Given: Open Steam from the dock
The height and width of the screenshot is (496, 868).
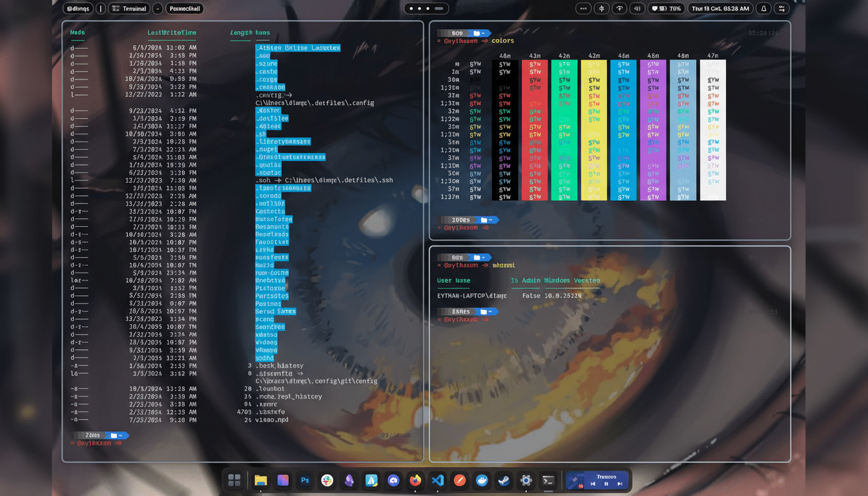Looking at the screenshot, I should point(503,480).
